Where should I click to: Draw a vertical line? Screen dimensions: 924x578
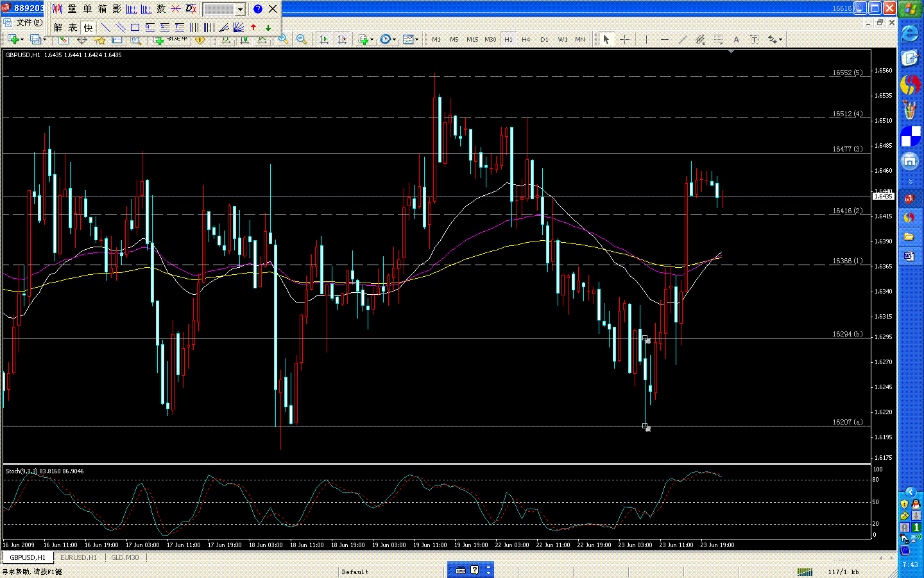coord(646,39)
